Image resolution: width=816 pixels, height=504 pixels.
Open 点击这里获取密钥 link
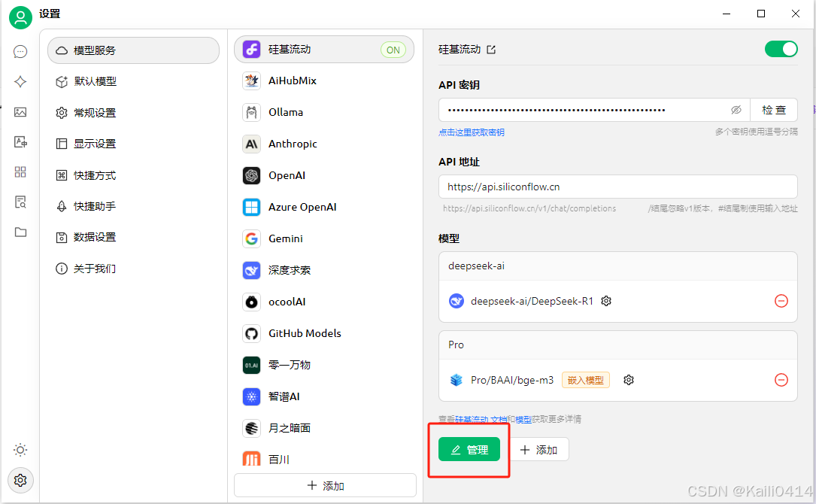coord(471,132)
